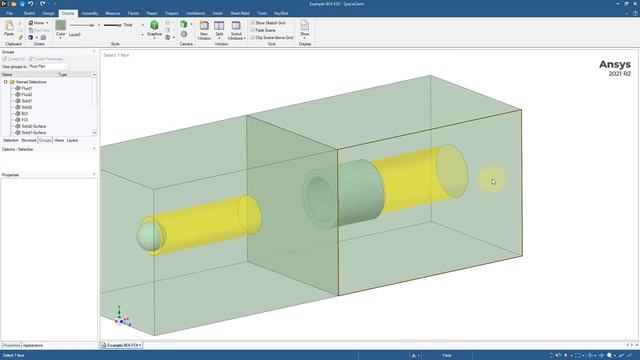Click the Undo arrow in title bar
Viewport: 640px width, 360px height.
tap(31, 4)
